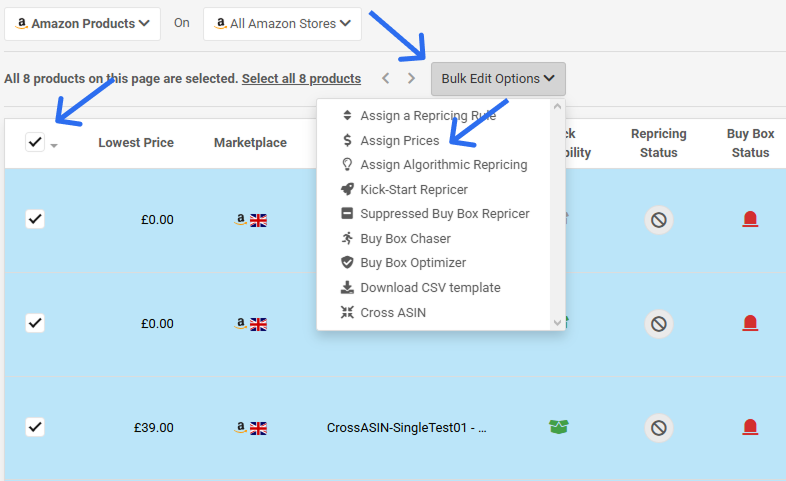Open the All Amazon Stores dropdown
The width and height of the screenshot is (786, 481).
tap(282, 24)
